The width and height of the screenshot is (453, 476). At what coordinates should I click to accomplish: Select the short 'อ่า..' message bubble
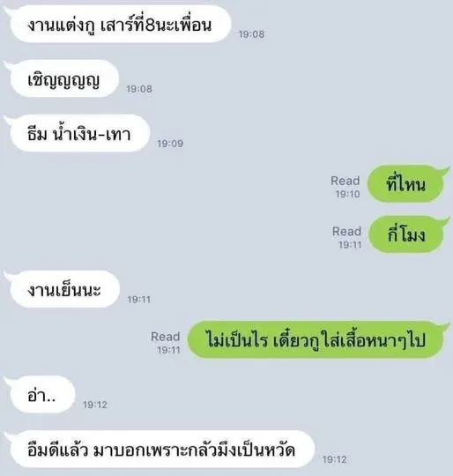click(x=42, y=395)
